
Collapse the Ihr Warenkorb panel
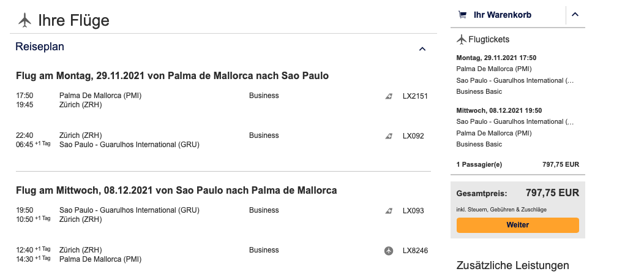click(575, 15)
